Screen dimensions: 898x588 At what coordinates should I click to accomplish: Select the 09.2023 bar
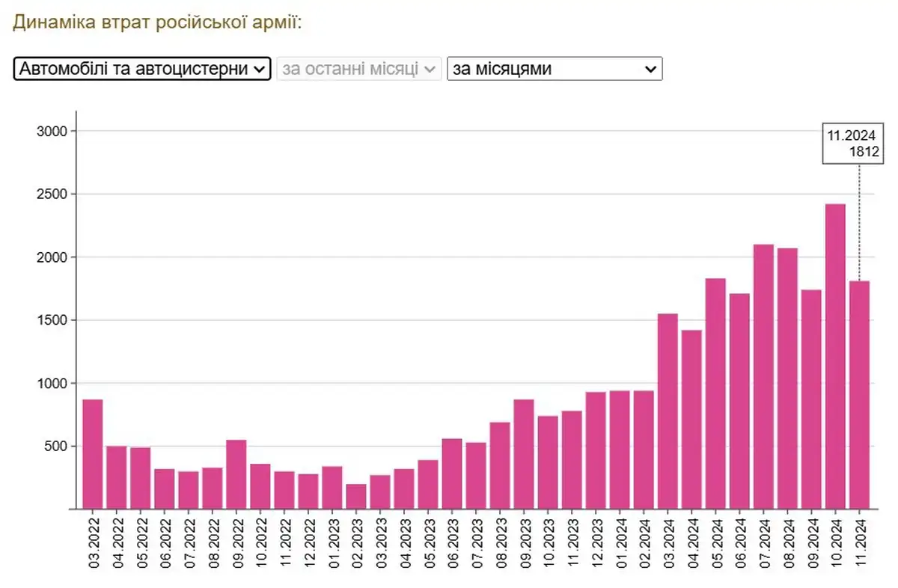coord(524,453)
